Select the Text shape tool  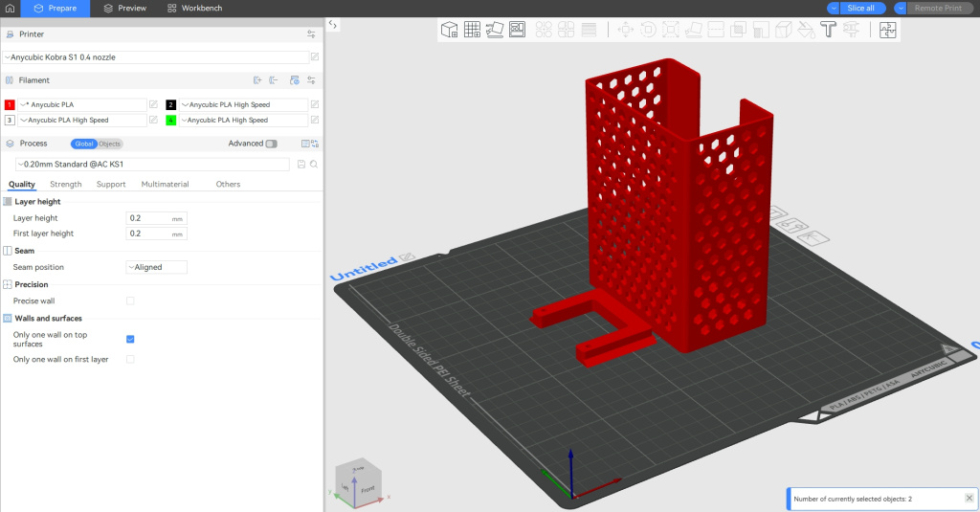pos(828,30)
